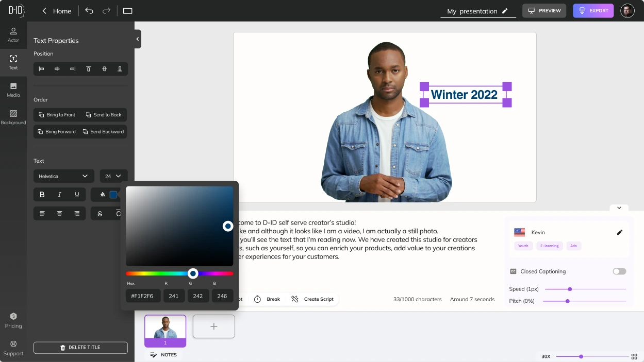The height and width of the screenshot is (362, 644).
Task: Select the Youth tag
Action: point(523,246)
